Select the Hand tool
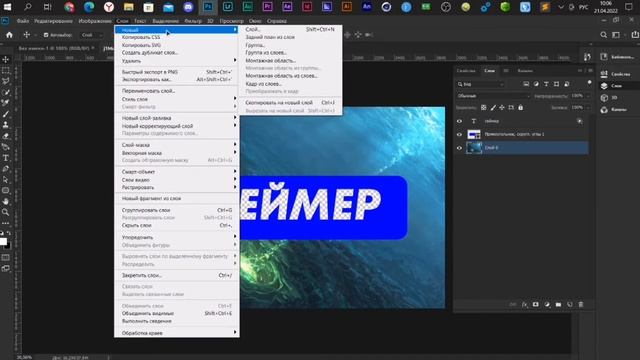This screenshot has height=360, width=640. (x=6, y=202)
